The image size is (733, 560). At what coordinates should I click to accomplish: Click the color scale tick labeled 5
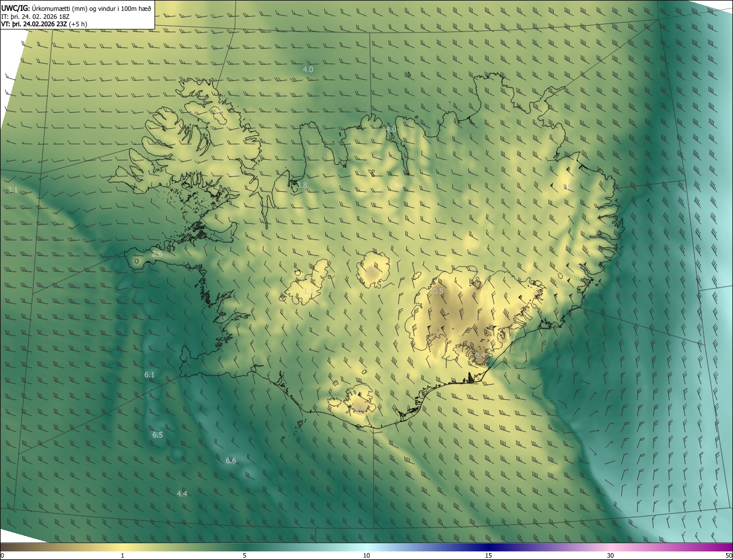click(245, 555)
